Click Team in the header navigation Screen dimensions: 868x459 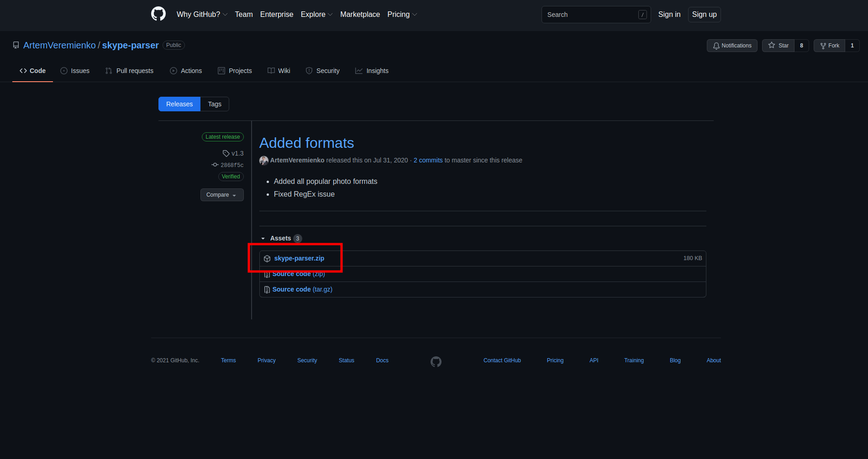(244, 14)
